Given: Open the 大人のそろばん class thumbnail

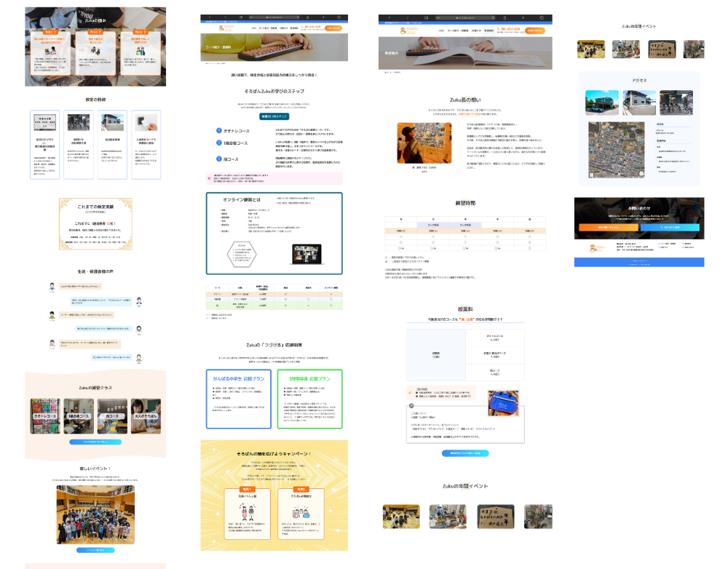Looking at the screenshot, I should (146, 415).
